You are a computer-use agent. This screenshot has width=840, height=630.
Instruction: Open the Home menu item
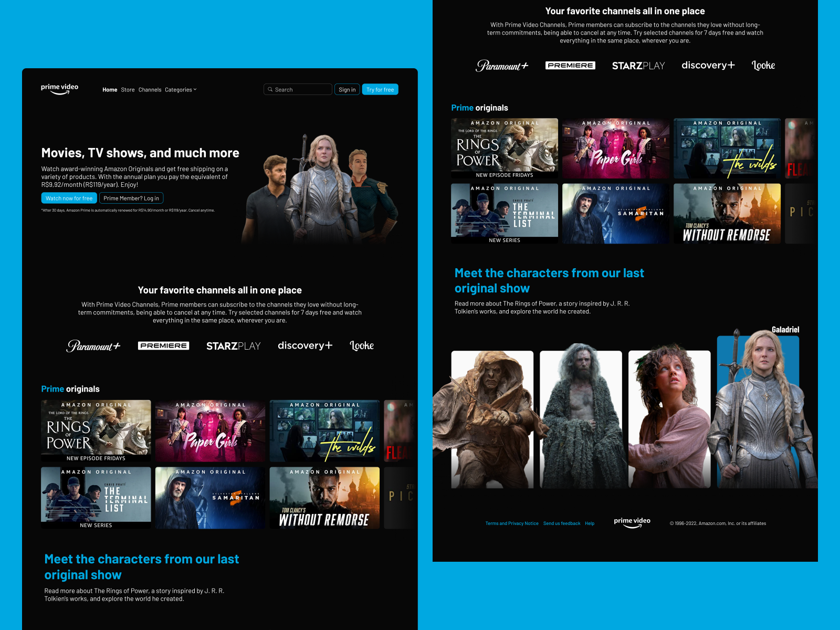pyautogui.click(x=110, y=90)
